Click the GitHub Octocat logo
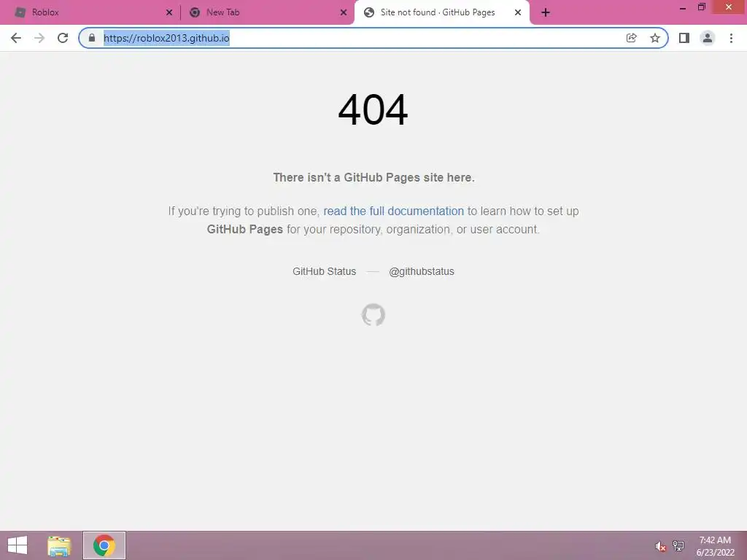This screenshot has height=560, width=747. coord(373,315)
